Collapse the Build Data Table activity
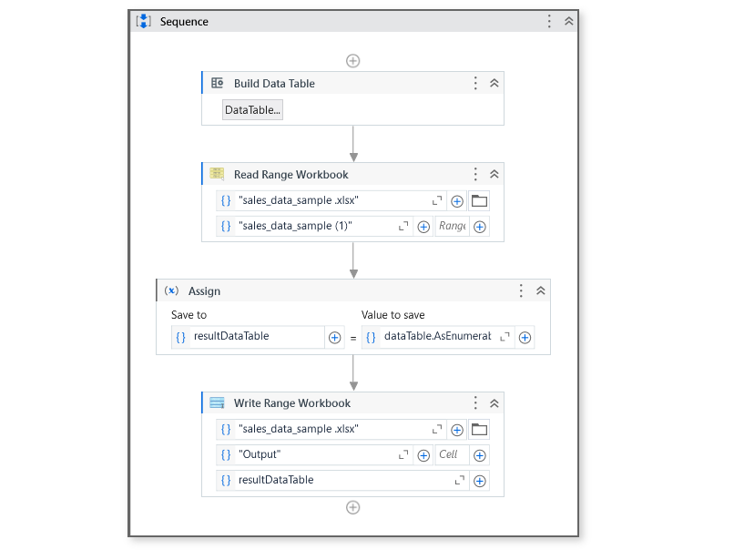 coord(494,82)
